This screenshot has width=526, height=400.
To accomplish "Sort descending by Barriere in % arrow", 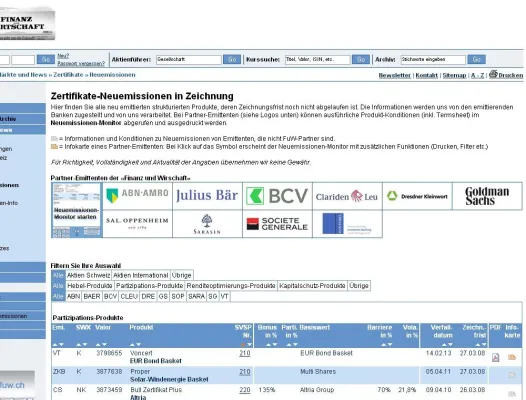I will pos(390,344).
